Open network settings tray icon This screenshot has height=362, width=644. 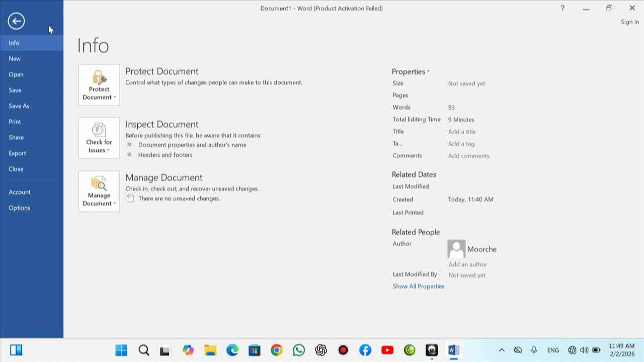point(572,350)
